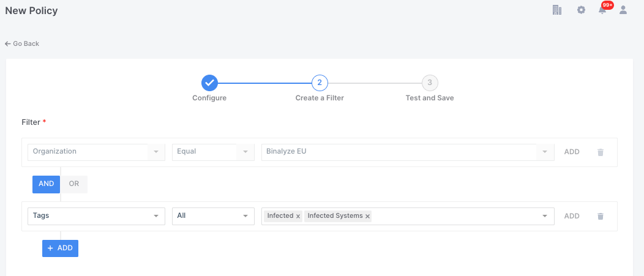This screenshot has width=644, height=276.
Task: Switch the operator to OR
Action: (x=74, y=184)
